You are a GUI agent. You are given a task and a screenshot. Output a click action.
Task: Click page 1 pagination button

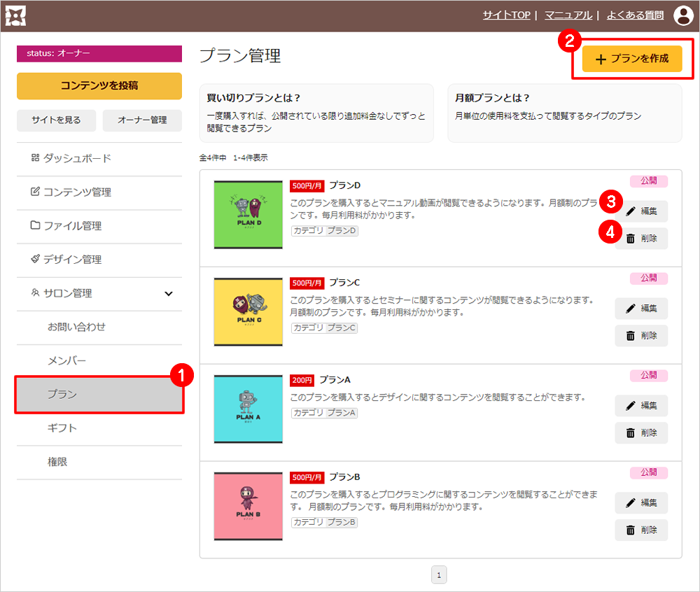(439, 575)
